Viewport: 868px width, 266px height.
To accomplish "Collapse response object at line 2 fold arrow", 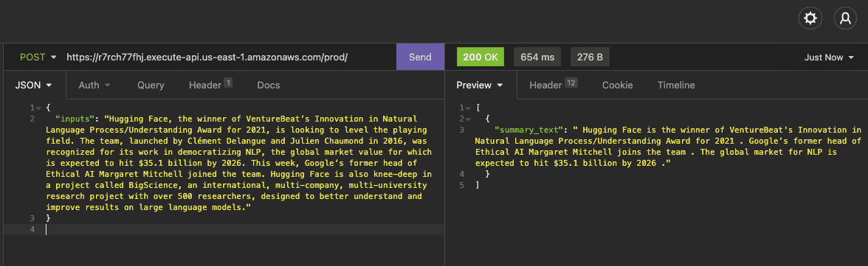I will click(469, 119).
